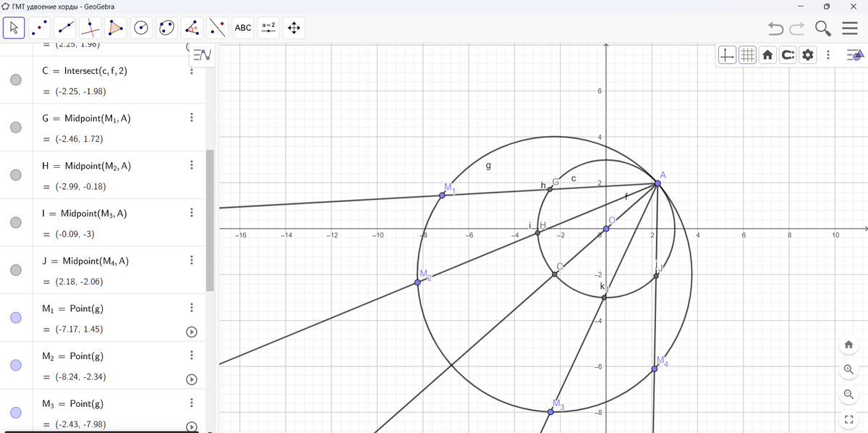
Task: Toggle visibility of midpoint I
Action: 16,222
